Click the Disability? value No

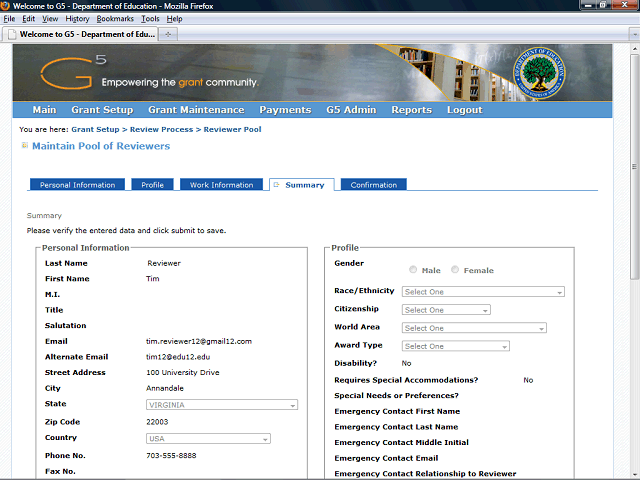click(406, 363)
